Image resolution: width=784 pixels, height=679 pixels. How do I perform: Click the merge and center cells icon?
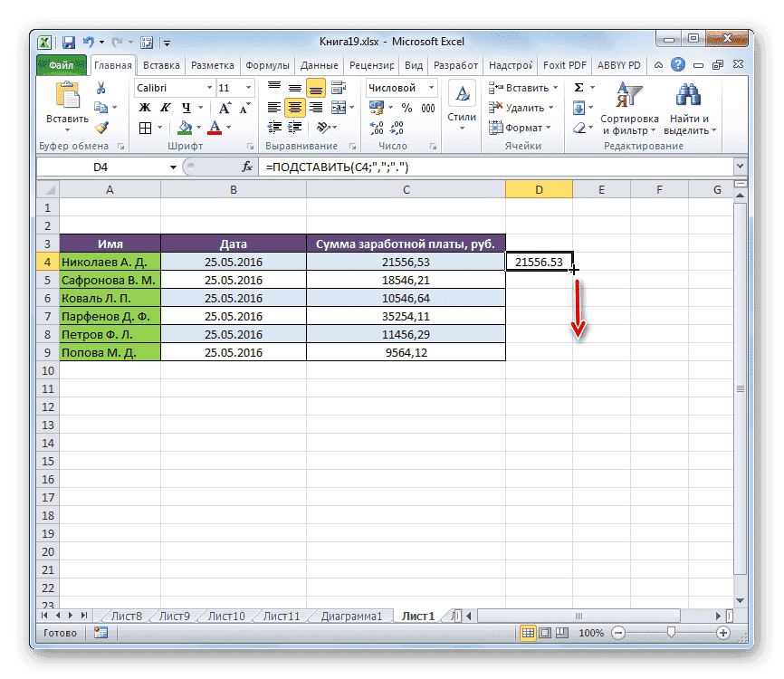point(339,107)
